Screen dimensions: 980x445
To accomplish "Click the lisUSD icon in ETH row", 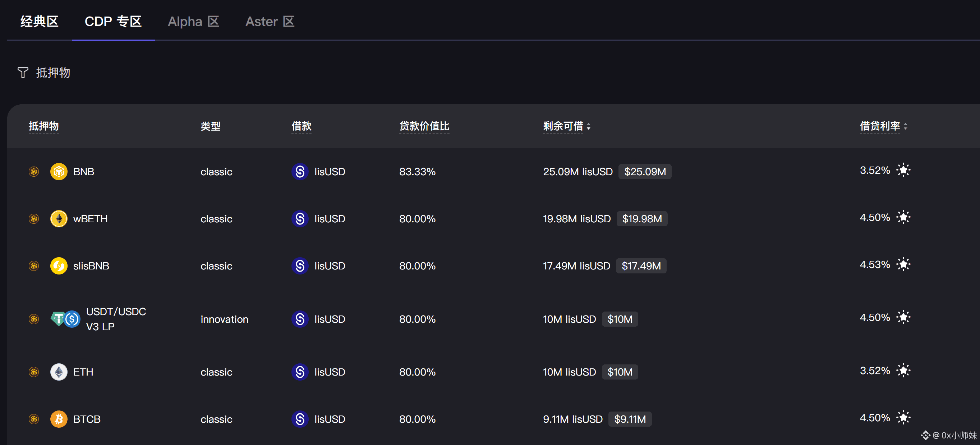I will tap(300, 372).
